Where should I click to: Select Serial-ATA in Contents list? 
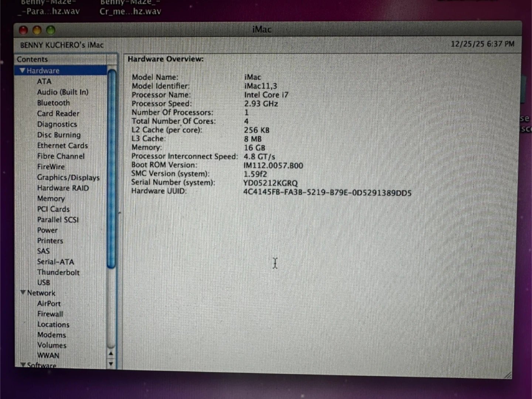[55, 262]
